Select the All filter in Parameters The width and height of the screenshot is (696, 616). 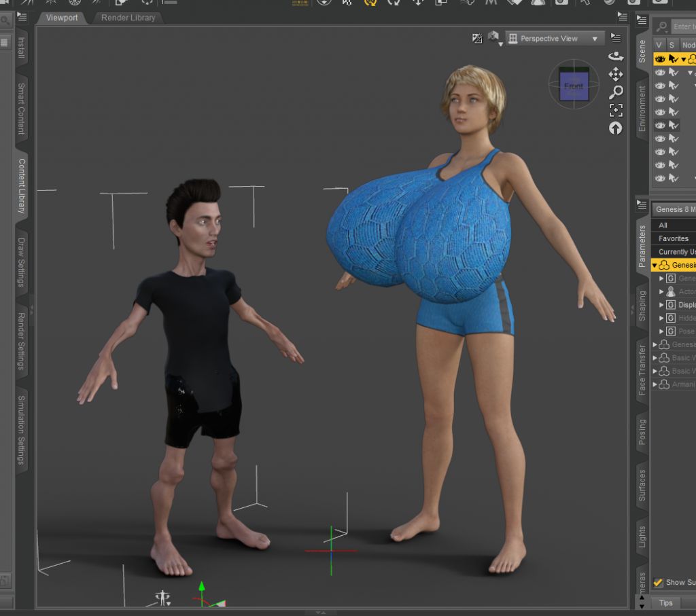coord(674,225)
